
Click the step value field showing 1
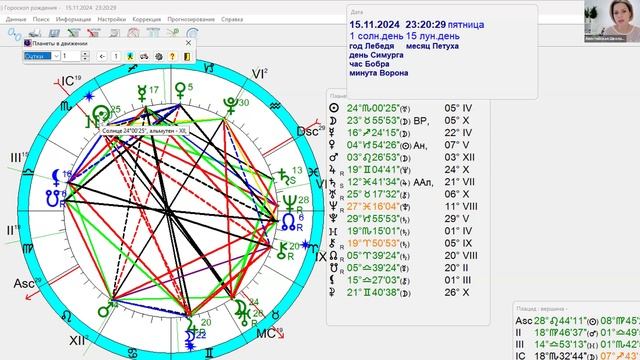point(71,56)
